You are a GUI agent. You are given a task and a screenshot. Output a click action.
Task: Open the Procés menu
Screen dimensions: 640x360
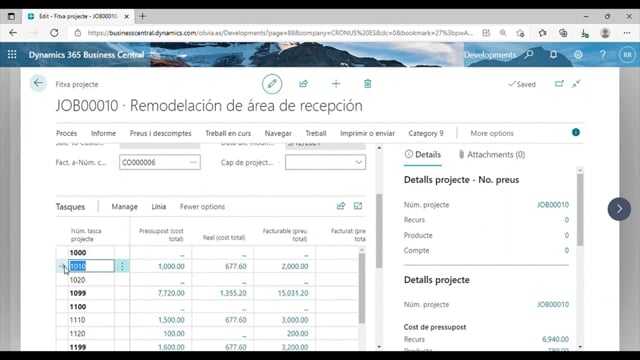pos(67,133)
